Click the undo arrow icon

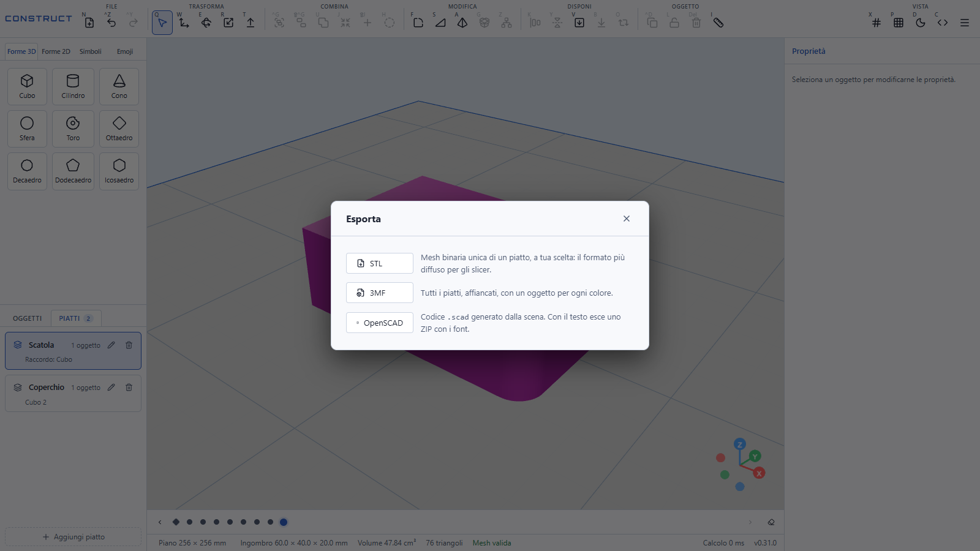[x=111, y=23]
